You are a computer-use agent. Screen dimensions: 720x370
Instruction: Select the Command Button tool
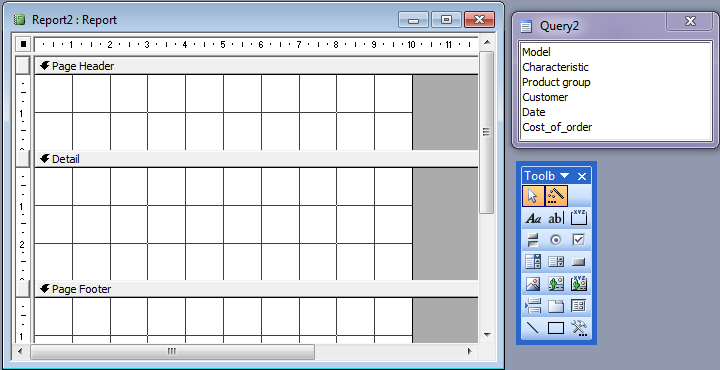pyautogui.click(x=579, y=262)
